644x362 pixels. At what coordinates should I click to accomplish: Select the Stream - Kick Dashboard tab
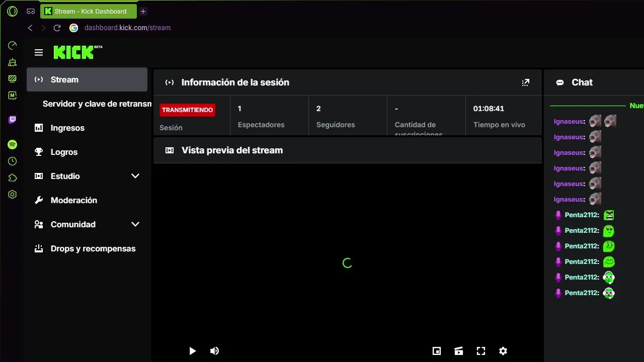click(x=89, y=11)
